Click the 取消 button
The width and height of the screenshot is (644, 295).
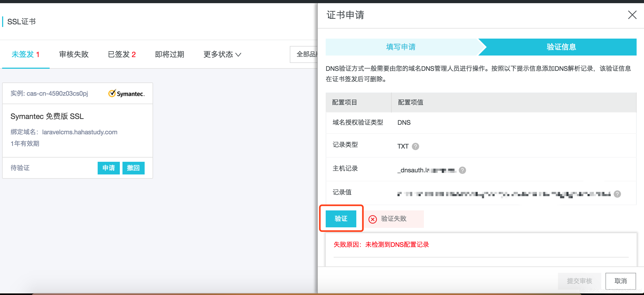[x=621, y=281]
